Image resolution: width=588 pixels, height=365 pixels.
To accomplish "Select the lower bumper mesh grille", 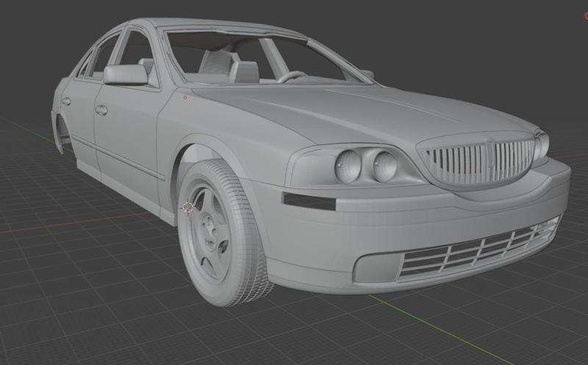I will (478, 248).
